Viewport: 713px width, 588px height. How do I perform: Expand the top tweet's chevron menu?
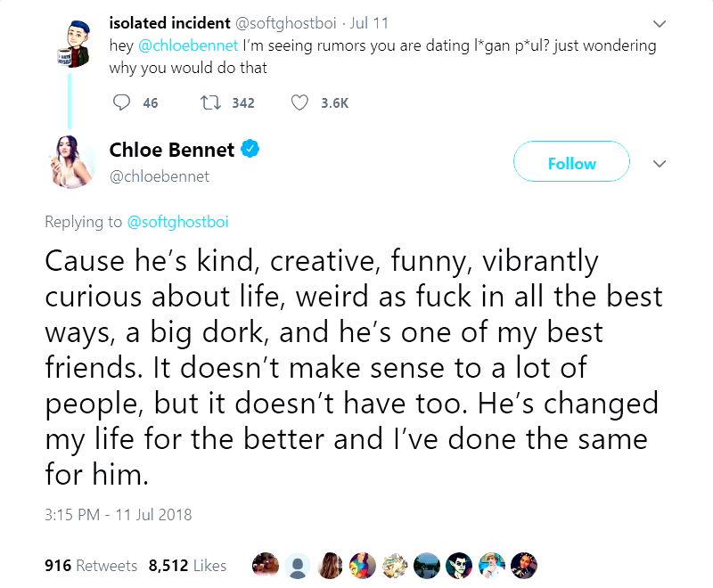[x=660, y=23]
